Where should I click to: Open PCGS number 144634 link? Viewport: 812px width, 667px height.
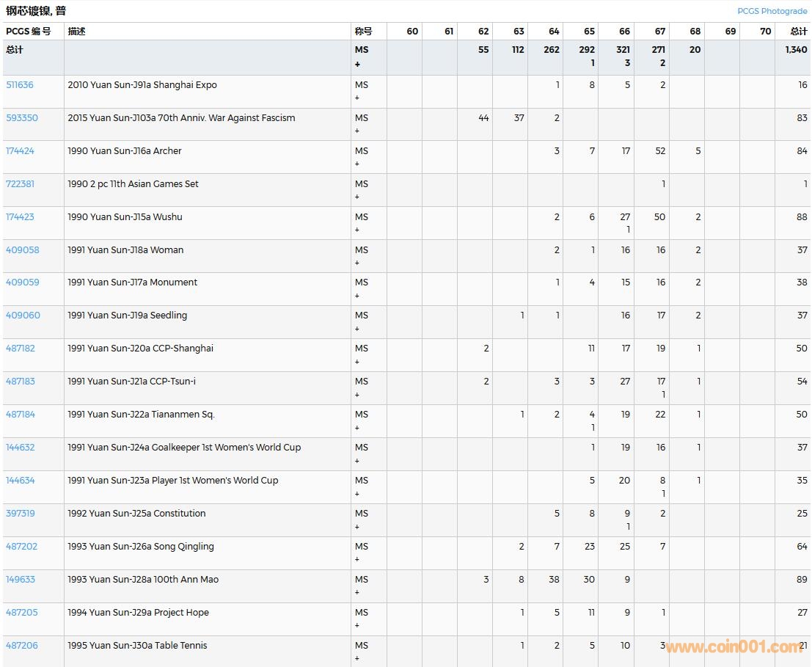(x=21, y=481)
